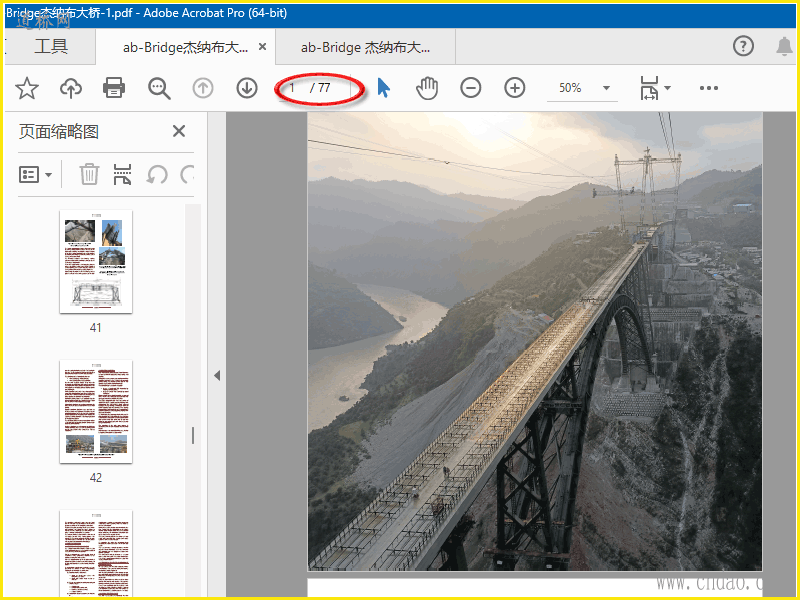The height and width of the screenshot is (600, 800).
Task: Expand the thumbnail options dropdown arrow
Action: pos(48,175)
